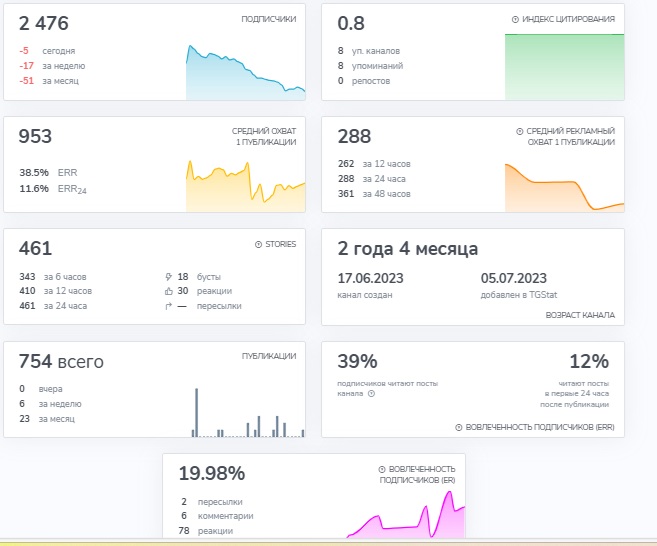Click info icon beside Средний рекламный охват
This screenshot has height=546, width=657.
pyautogui.click(x=520, y=132)
